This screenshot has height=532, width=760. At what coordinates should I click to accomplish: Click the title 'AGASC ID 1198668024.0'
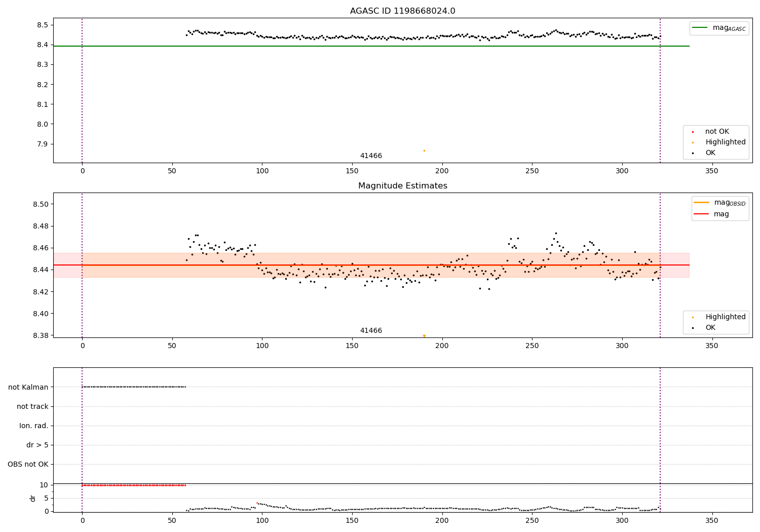pyautogui.click(x=402, y=11)
